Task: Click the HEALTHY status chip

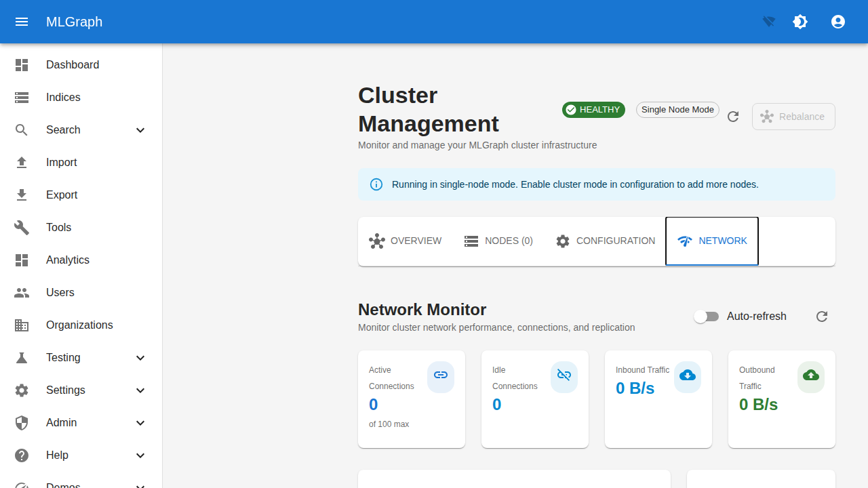Action: point(593,109)
